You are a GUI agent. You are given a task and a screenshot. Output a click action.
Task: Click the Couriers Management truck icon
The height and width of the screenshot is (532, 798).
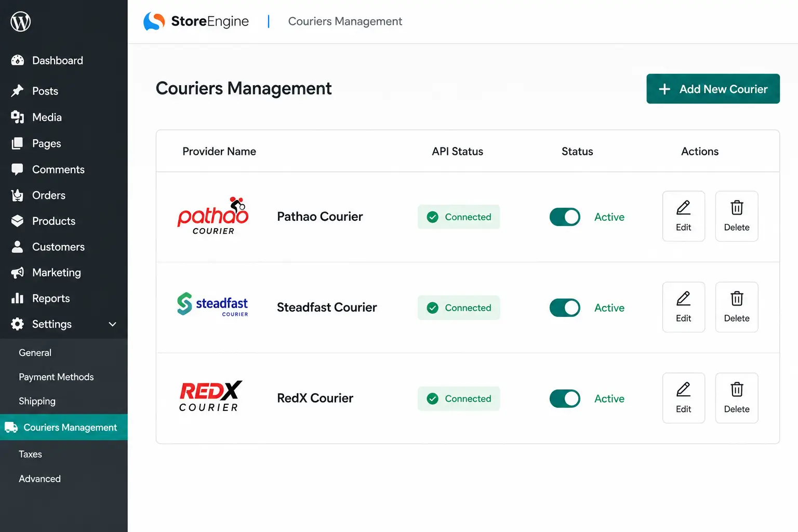click(11, 427)
